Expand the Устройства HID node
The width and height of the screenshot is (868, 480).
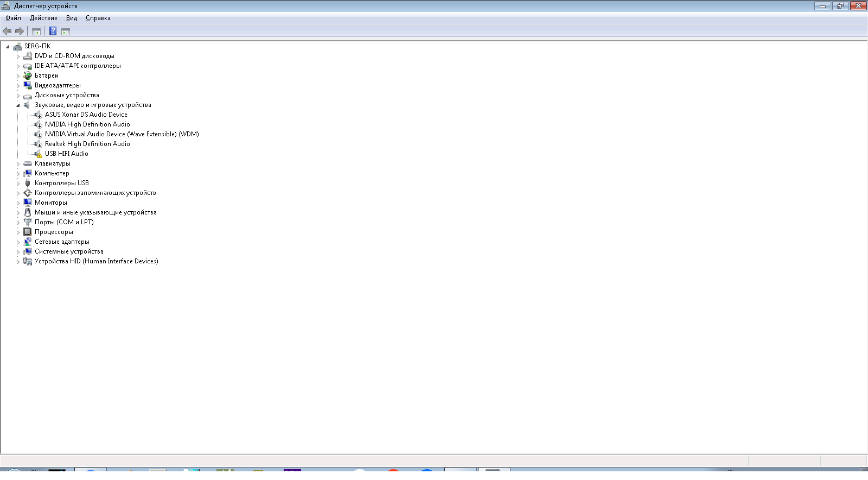18,262
